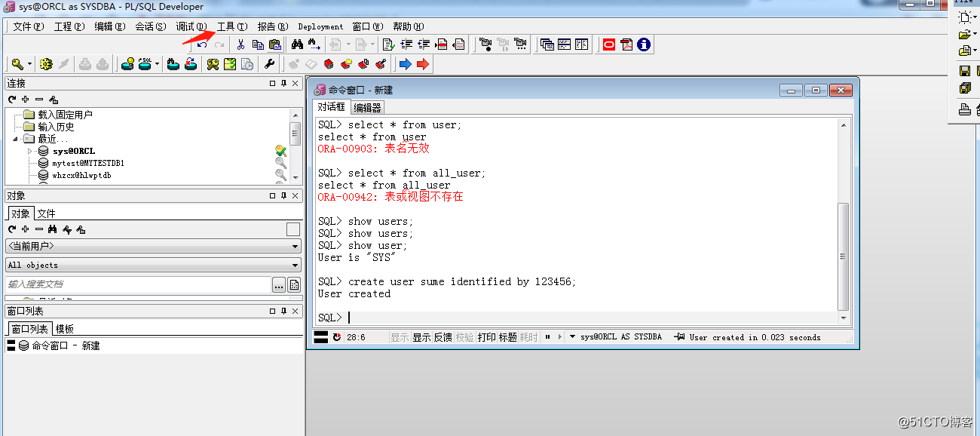980x436 pixels.
Task: Switch to the 编辑器 tab
Action: (x=368, y=107)
